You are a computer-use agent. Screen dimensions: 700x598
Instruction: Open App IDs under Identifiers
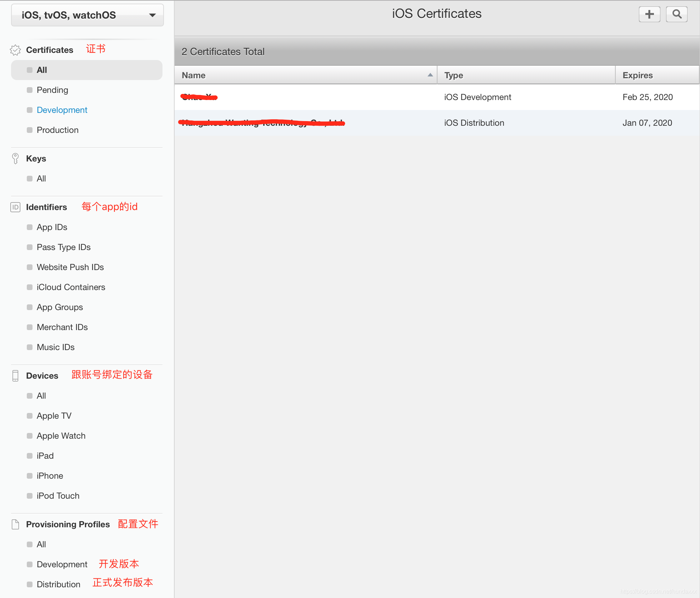(52, 227)
